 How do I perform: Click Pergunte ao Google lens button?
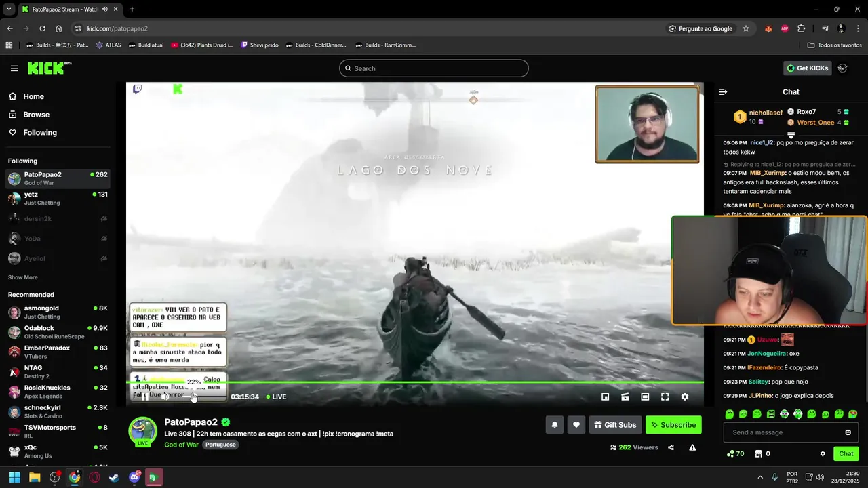(x=701, y=28)
